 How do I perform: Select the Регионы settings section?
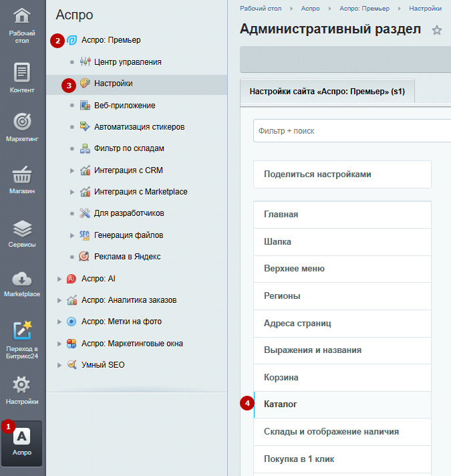(342, 296)
